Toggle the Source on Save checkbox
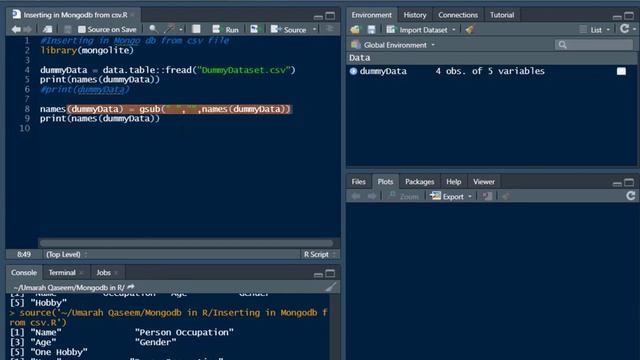Image resolution: width=640 pixels, height=360 pixels. coord(82,29)
